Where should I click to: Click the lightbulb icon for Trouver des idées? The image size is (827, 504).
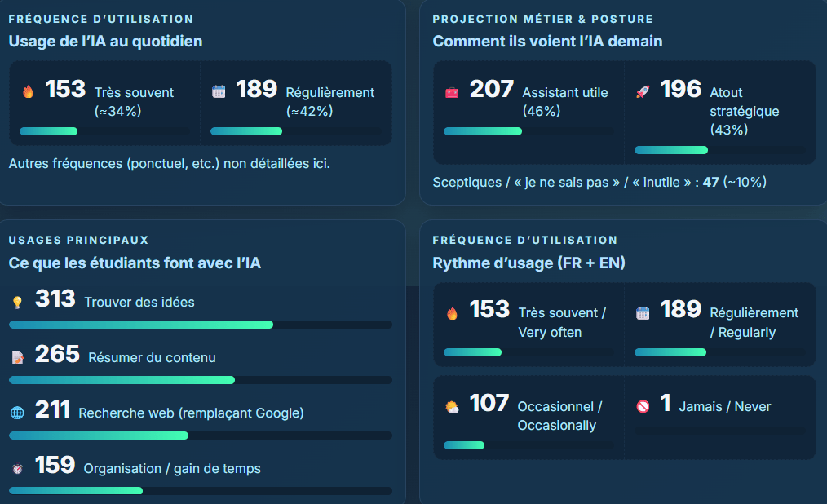pyautogui.click(x=17, y=303)
